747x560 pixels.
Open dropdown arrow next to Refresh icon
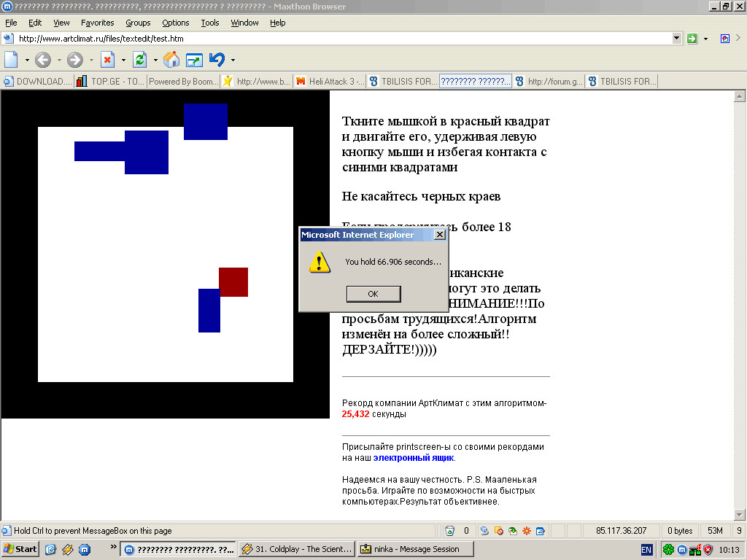pyautogui.click(x=155, y=61)
